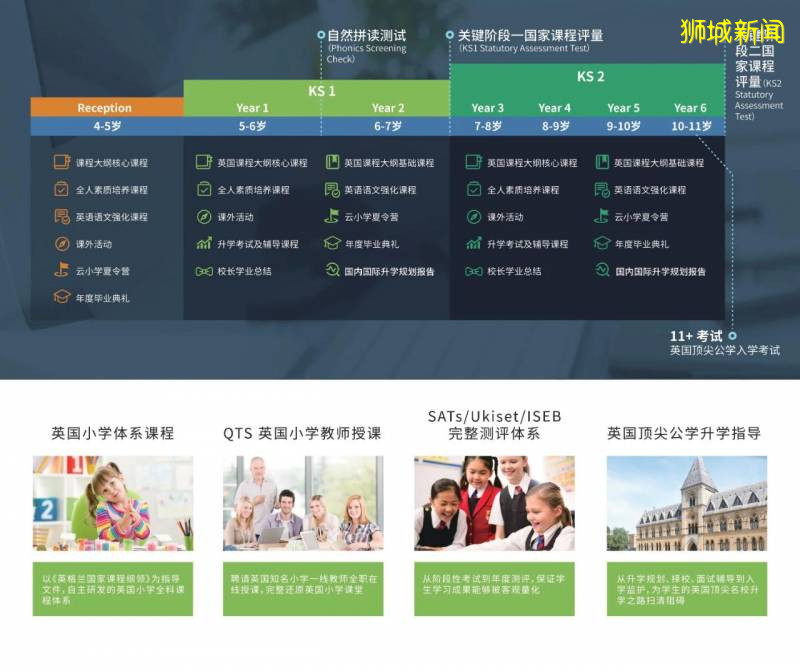Click the 4-5岁 age band under Reception
This screenshot has height=671, width=800.
click(104, 125)
